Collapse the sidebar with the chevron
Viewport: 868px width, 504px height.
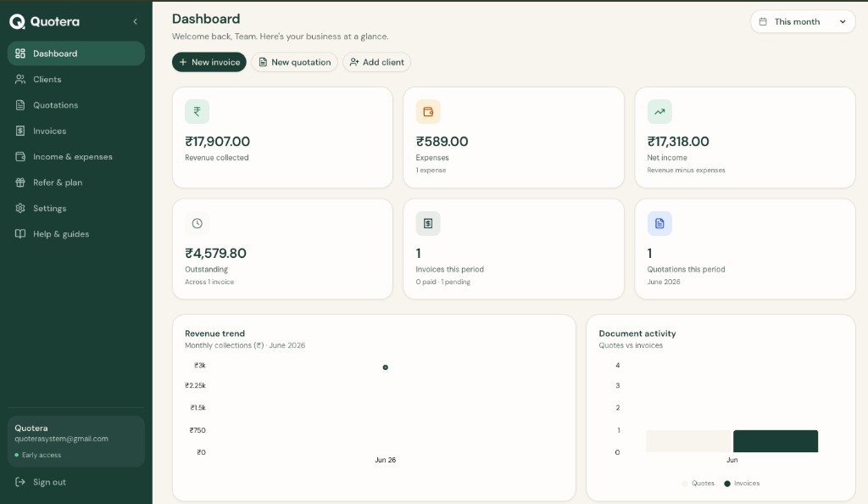pyautogui.click(x=135, y=21)
